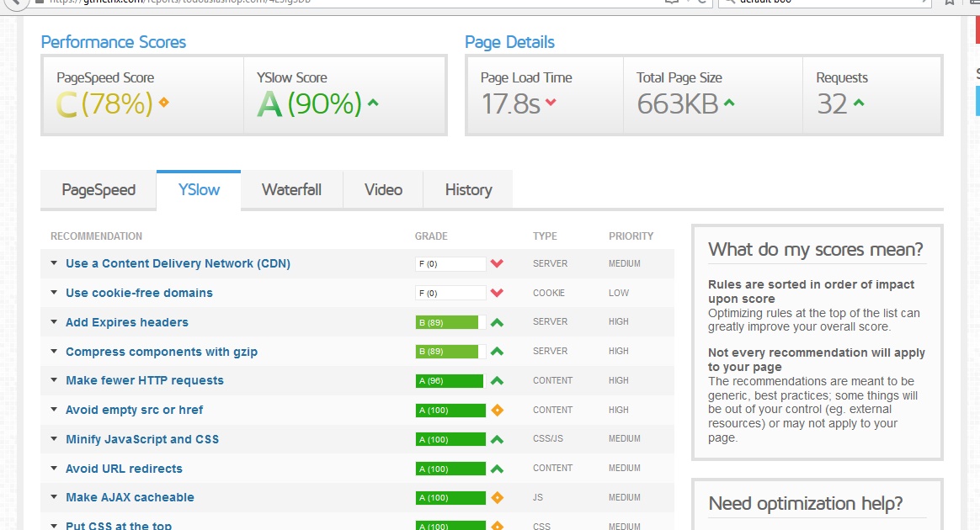This screenshot has height=530, width=980.
Task: Click the browser search input field
Action: click(825, 3)
